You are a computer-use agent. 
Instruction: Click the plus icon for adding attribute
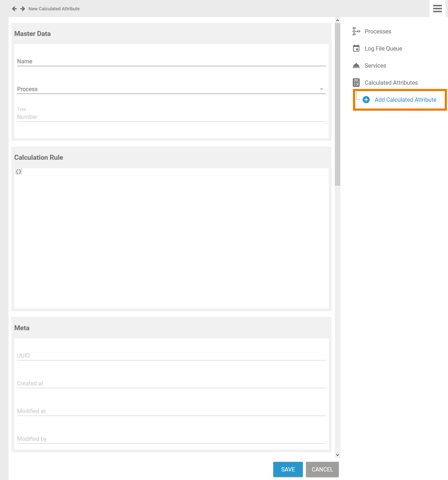[366, 100]
